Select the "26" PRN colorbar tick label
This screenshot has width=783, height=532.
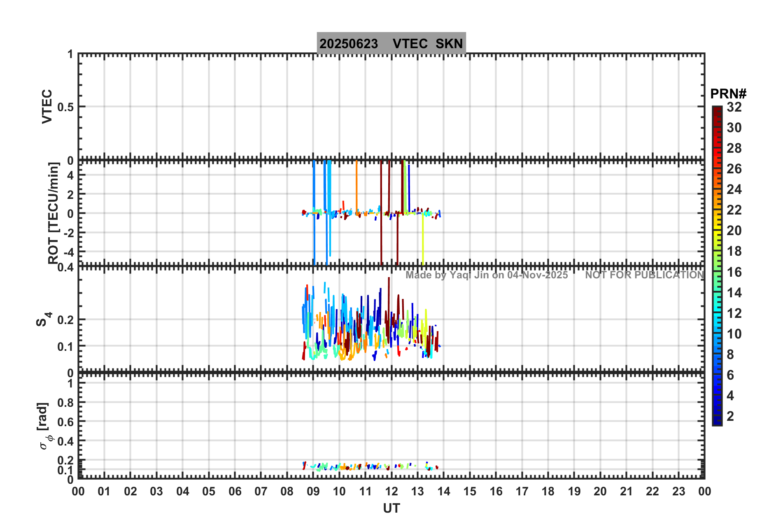tap(734, 169)
